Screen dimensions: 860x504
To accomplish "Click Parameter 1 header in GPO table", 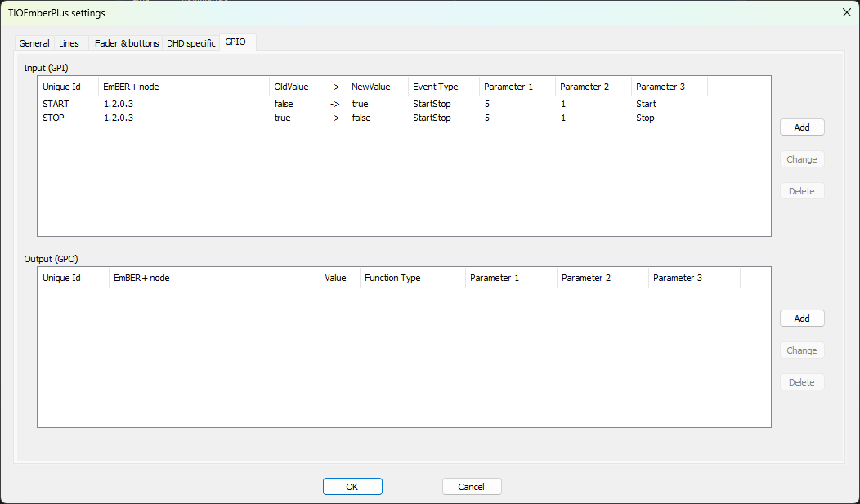I will [511, 278].
